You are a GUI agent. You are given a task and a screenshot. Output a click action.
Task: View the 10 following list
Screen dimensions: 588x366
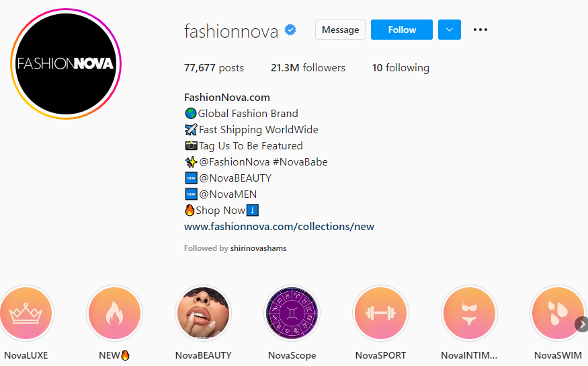point(401,68)
